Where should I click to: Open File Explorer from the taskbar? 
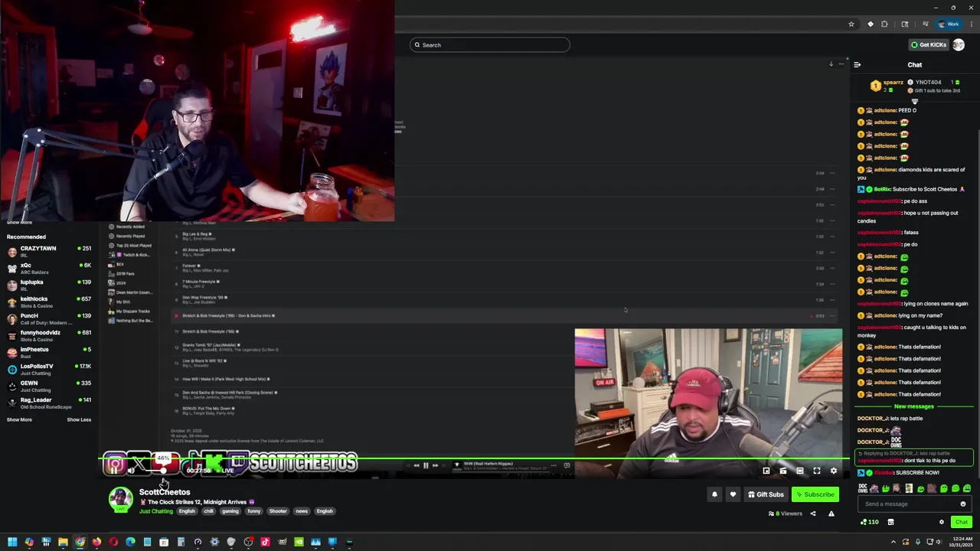63,542
